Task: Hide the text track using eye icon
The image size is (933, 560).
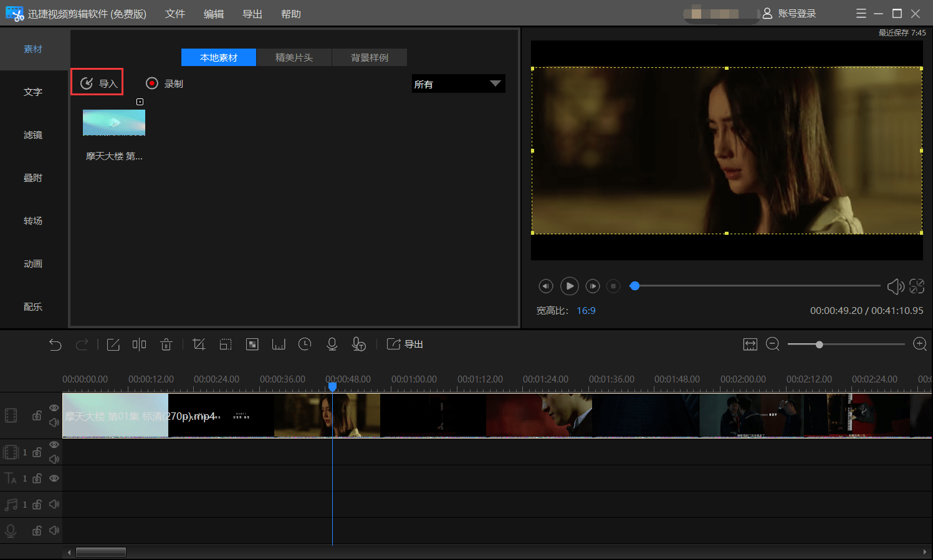Action: [54, 478]
